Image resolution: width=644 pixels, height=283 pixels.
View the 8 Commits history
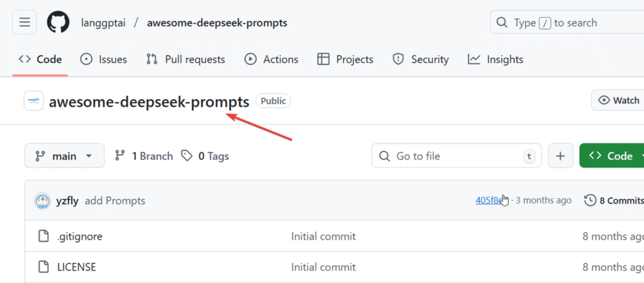[614, 201]
